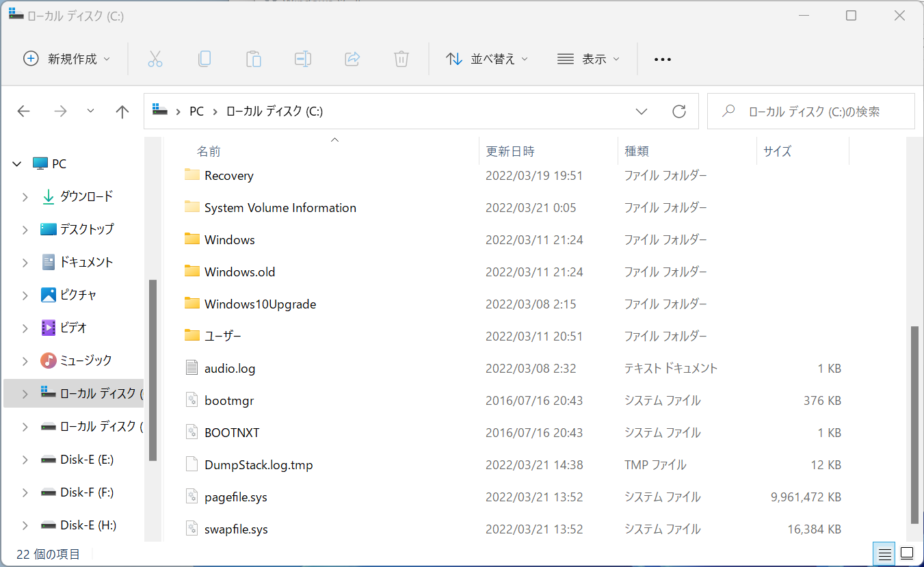Select Disk-E (E:) in navigation pane
The image size is (924, 567).
(x=87, y=460)
